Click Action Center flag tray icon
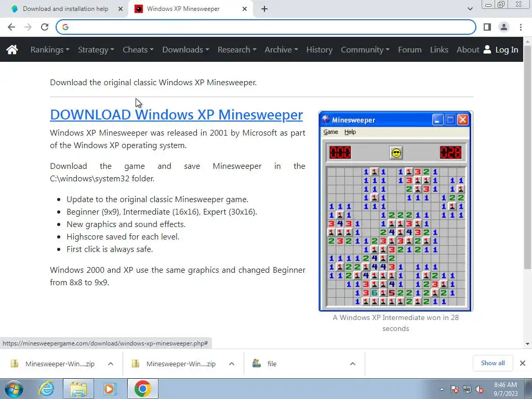 [x=455, y=389]
